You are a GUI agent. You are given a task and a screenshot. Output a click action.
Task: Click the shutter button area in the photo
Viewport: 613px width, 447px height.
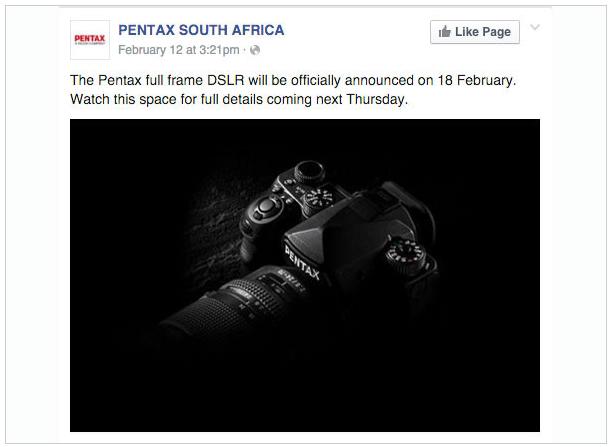(267, 205)
